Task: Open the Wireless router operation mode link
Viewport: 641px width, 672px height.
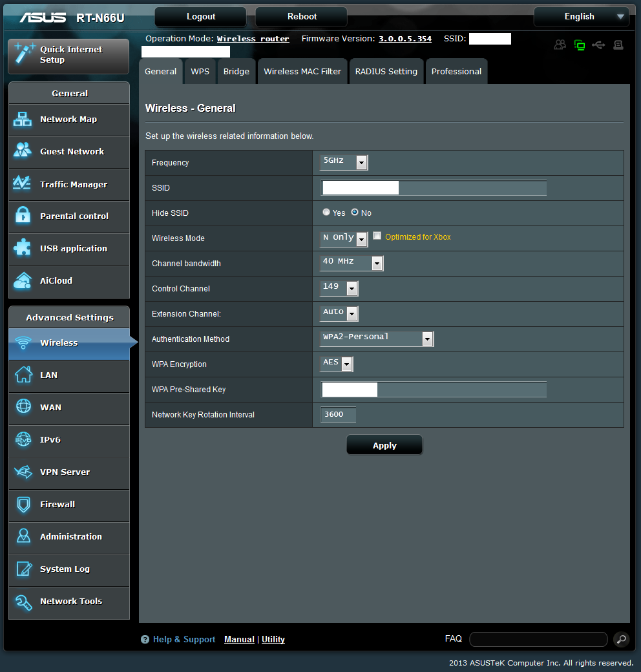Action: click(253, 39)
